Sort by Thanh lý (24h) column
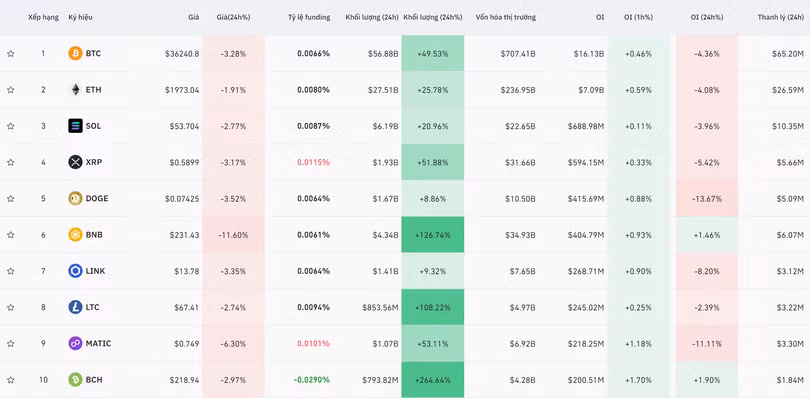 [781, 17]
